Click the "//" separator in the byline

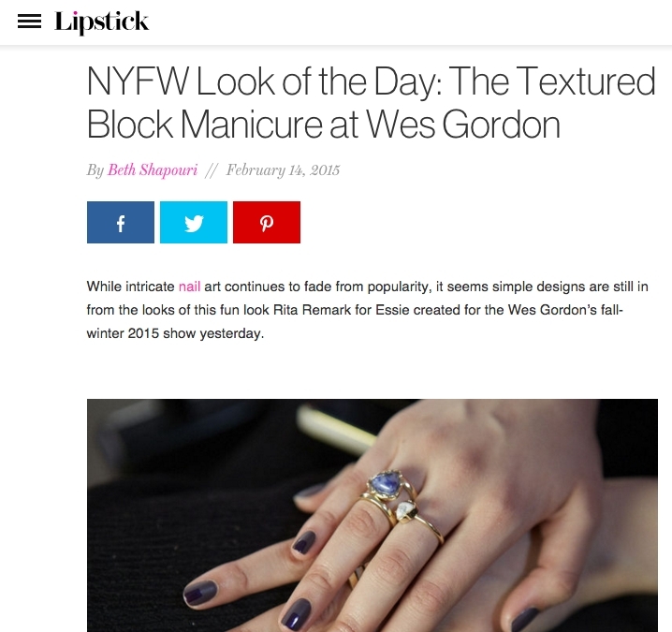click(212, 170)
